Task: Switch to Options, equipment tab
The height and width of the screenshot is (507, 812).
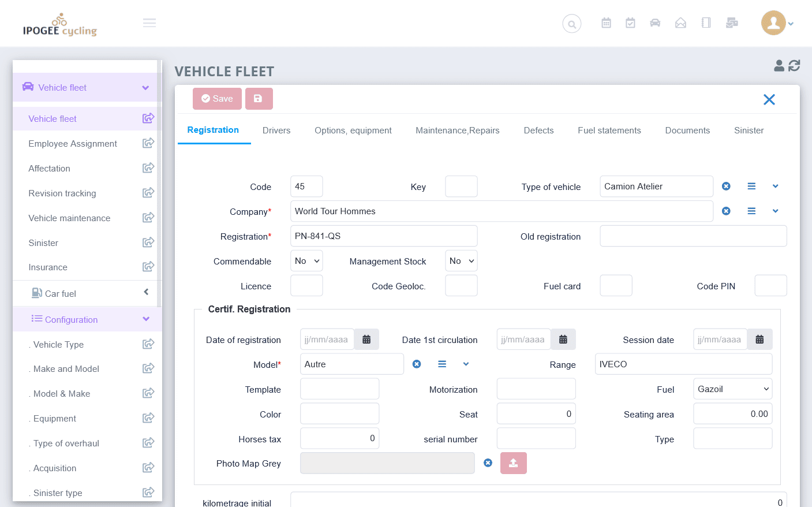Action: pyautogui.click(x=353, y=131)
